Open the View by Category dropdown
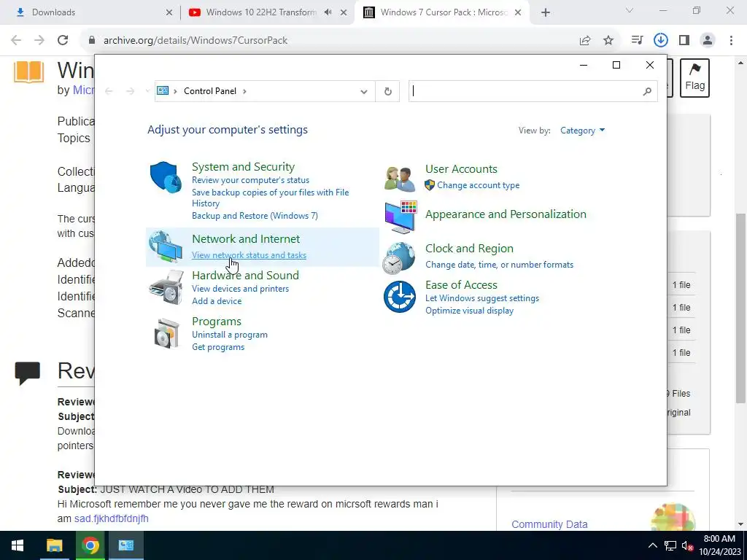The height and width of the screenshot is (560, 747). [x=582, y=131]
